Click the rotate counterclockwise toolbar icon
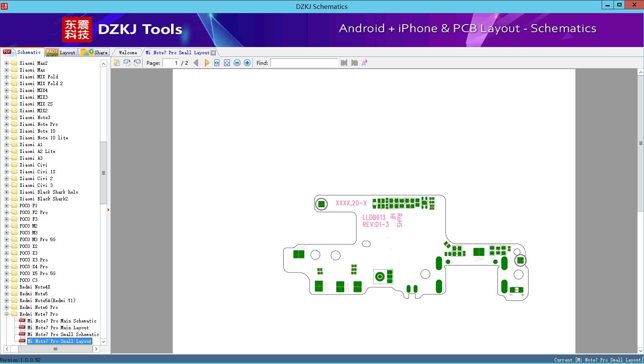The width and height of the screenshot is (644, 364). coord(137,63)
